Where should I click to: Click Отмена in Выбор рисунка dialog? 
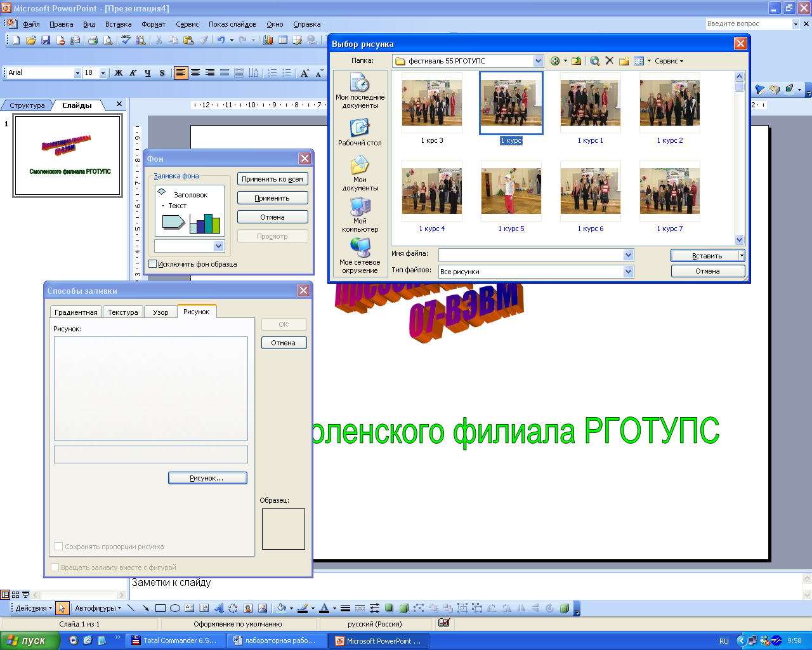(x=707, y=271)
